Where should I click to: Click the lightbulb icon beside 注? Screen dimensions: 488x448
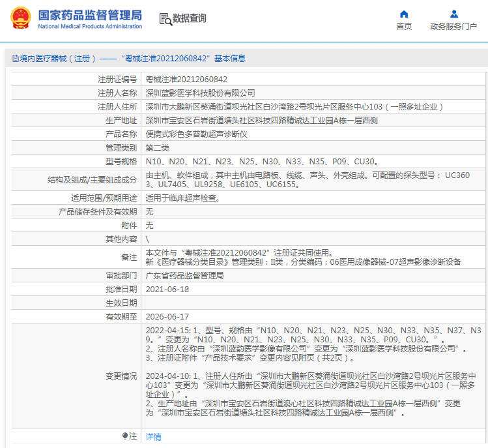point(125,436)
